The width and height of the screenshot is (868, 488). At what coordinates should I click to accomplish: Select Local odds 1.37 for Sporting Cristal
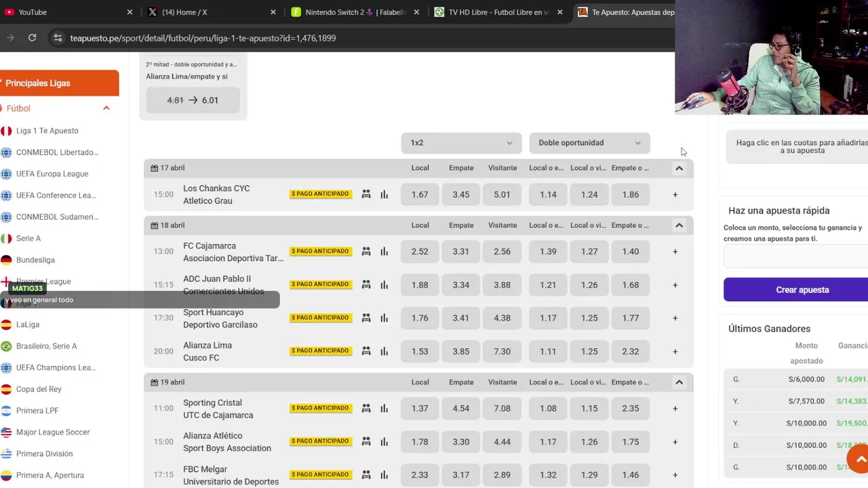click(420, 408)
